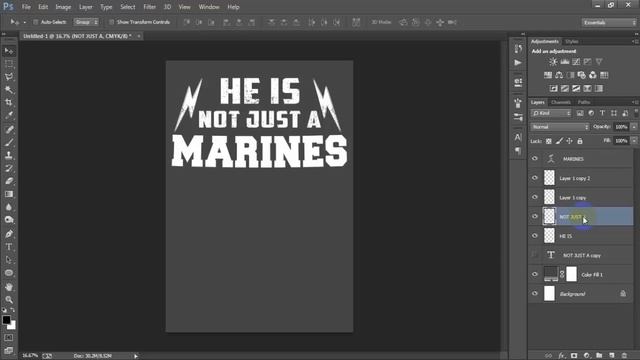The width and height of the screenshot is (640, 360).
Task: Select the Blur tool
Action: click(x=9, y=207)
